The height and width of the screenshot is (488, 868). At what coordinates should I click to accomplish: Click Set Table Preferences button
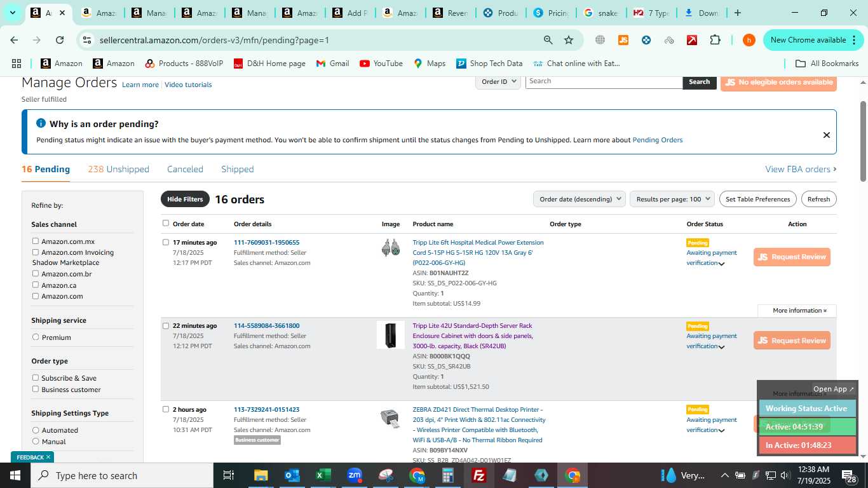pos(757,199)
